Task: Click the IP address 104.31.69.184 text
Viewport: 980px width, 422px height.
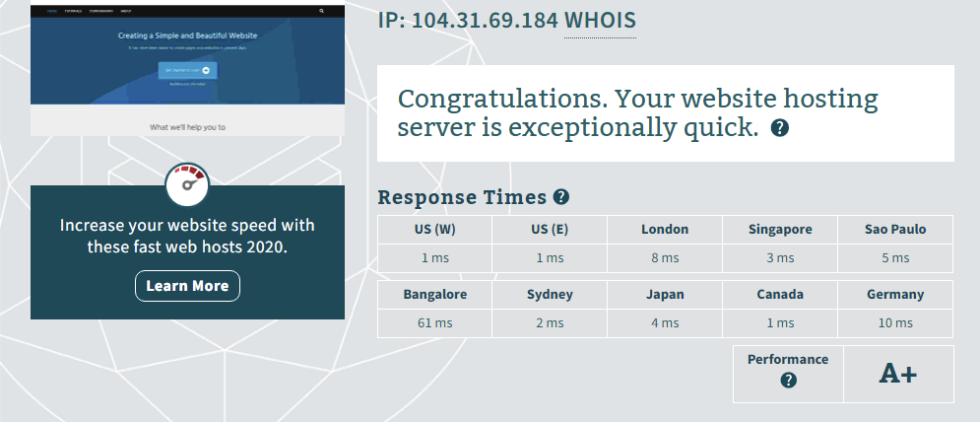Action: [466, 20]
